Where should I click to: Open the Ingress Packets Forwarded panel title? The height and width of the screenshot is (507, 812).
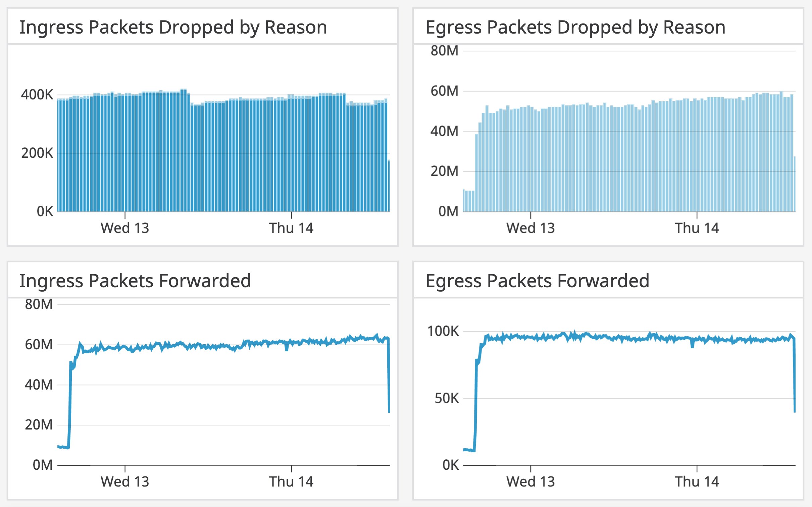click(135, 281)
